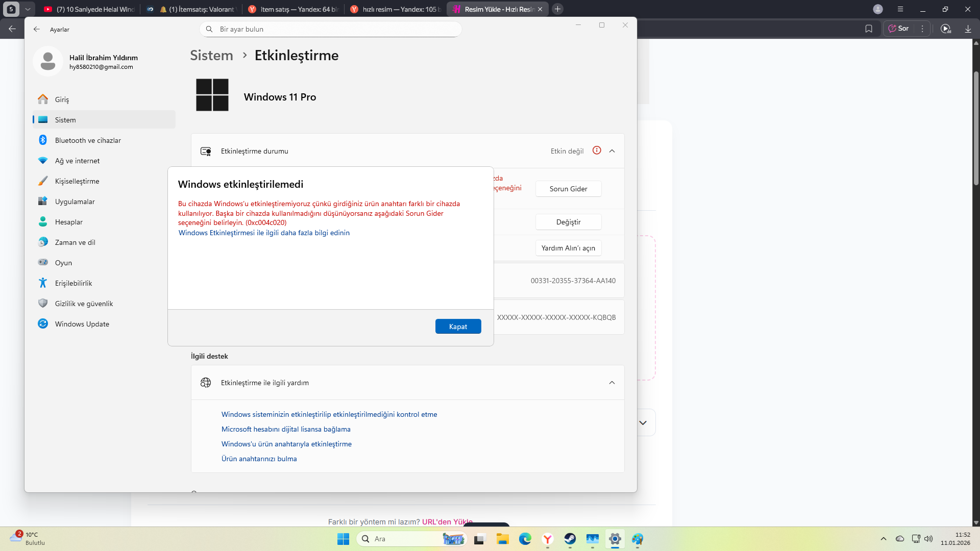Screen dimensions: 980x551
Task: Open browser hamburger menu
Action: pos(900,9)
